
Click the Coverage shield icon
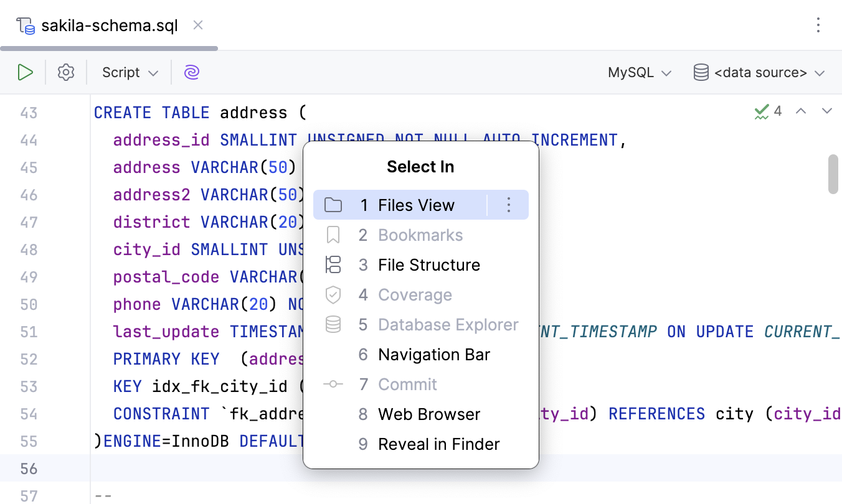point(333,294)
